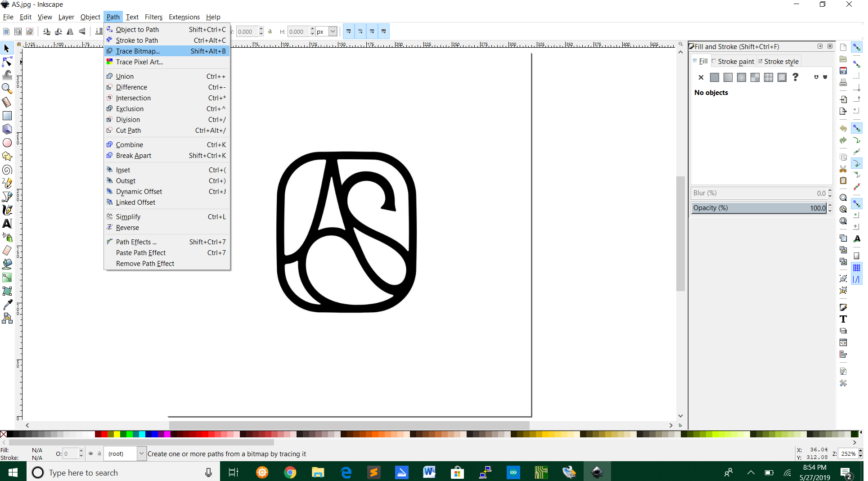Select the 3D Box tool

pyautogui.click(x=7, y=129)
